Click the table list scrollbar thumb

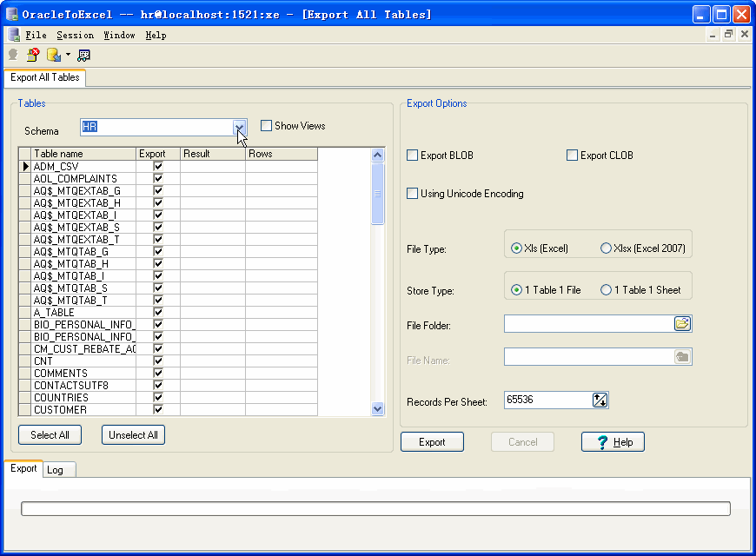pos(377,194)
